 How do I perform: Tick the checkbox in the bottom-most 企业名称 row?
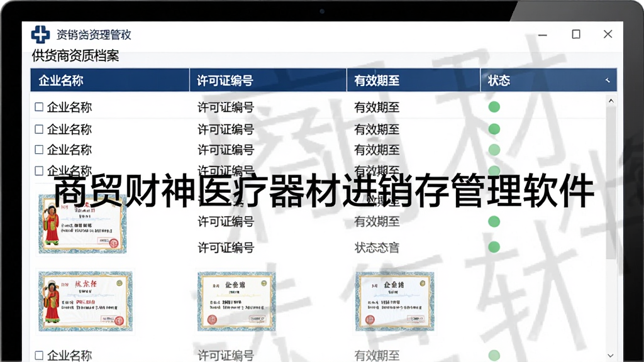(x=39, y=356)
